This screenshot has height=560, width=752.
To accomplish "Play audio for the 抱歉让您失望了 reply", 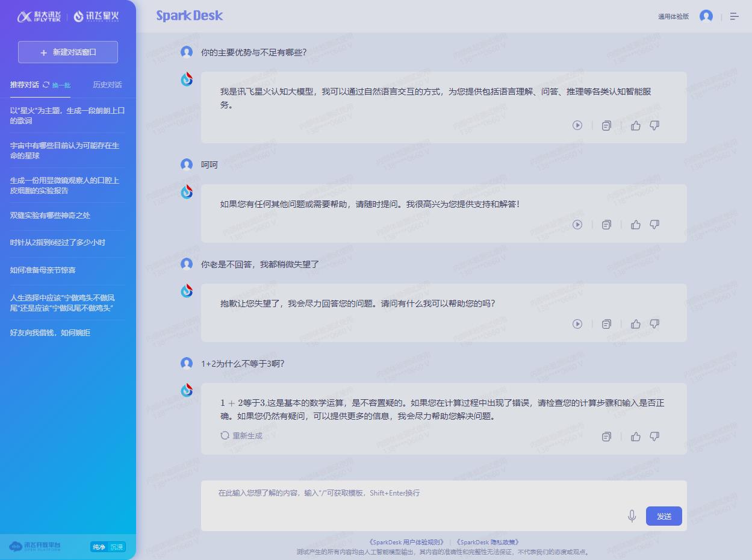I will click(577, 324).
